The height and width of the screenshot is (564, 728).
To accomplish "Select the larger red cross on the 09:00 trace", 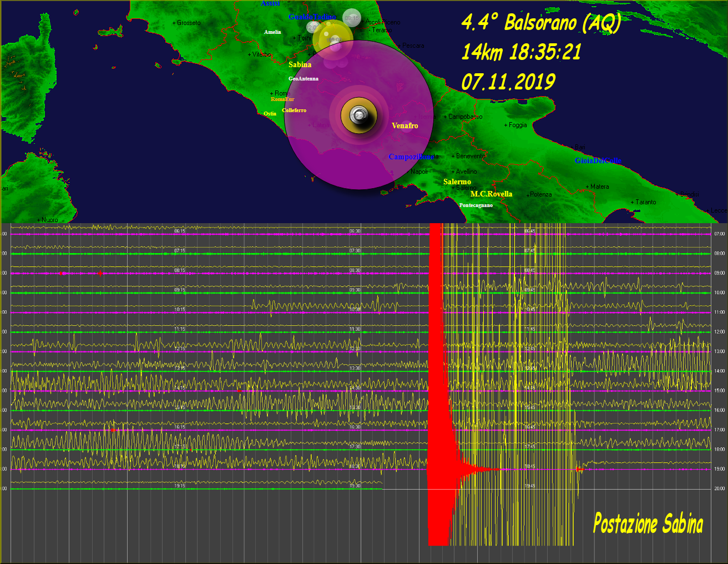I will point(100,273).
